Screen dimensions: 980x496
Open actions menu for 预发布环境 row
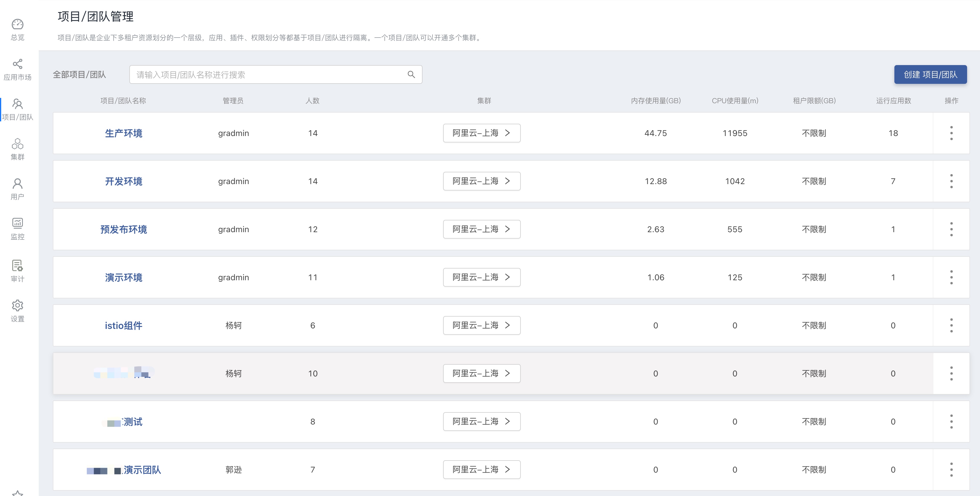951,229
